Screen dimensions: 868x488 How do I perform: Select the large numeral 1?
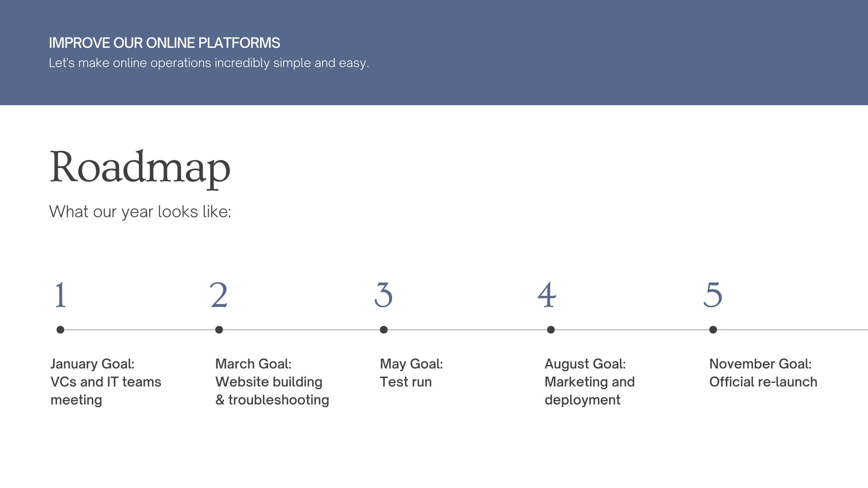(x=61, y=296)
